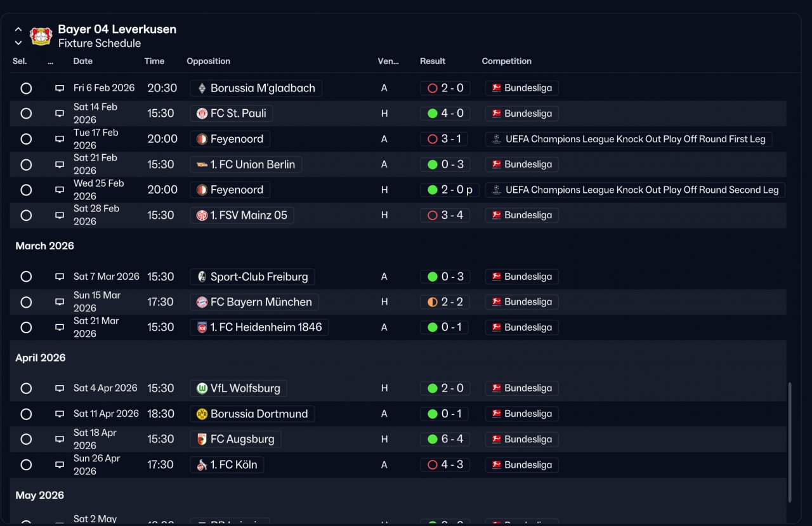Click the Bundesliga logo in the 1. FC Köln row
This screenshot has height=526, width=812.
coord(497,464)
